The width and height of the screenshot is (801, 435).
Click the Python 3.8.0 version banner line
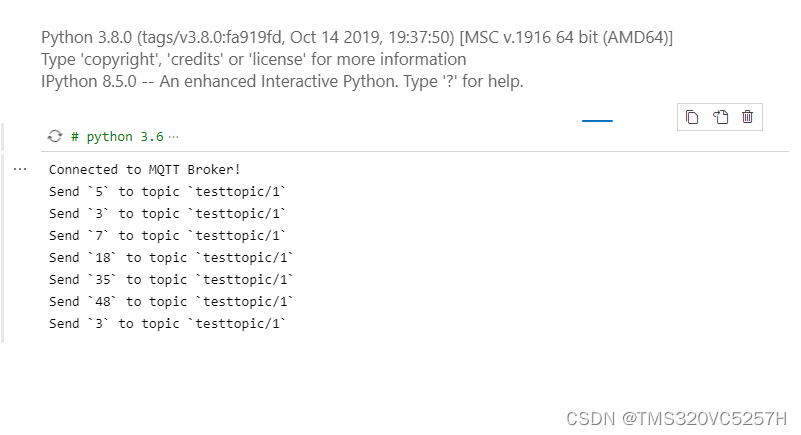tap(357, 38)
